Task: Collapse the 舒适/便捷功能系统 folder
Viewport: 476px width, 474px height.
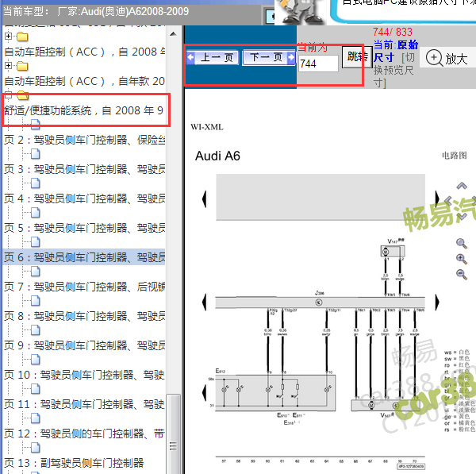Action: (8, 94)
